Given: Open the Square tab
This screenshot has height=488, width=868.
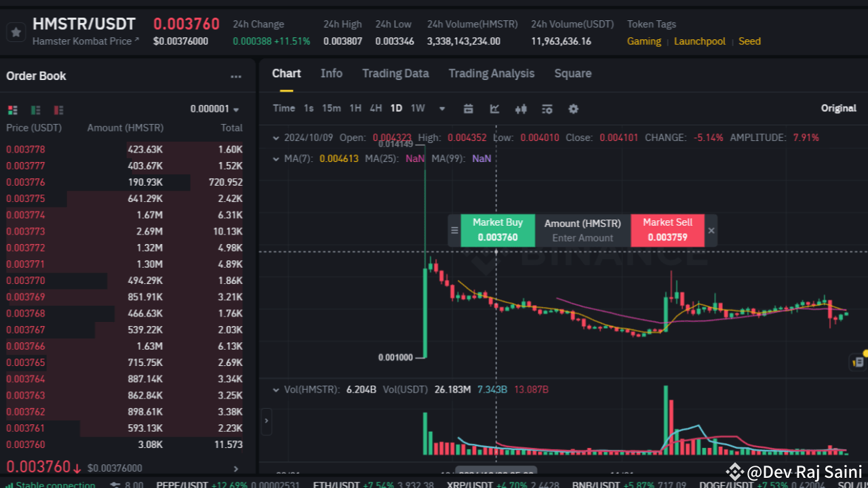Looking at the screenshot, I should coord(573,73).
